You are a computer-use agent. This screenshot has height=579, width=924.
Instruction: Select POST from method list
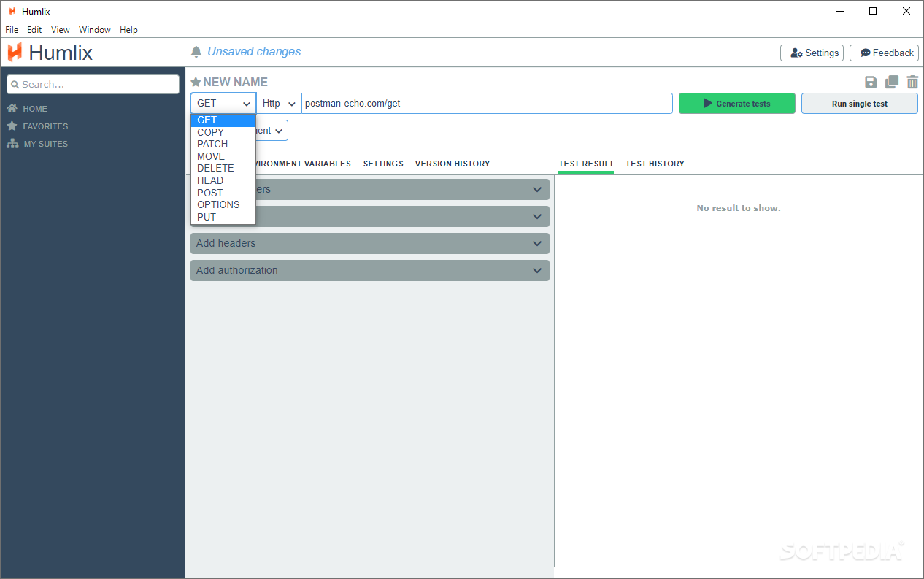[x=223, y=193]
